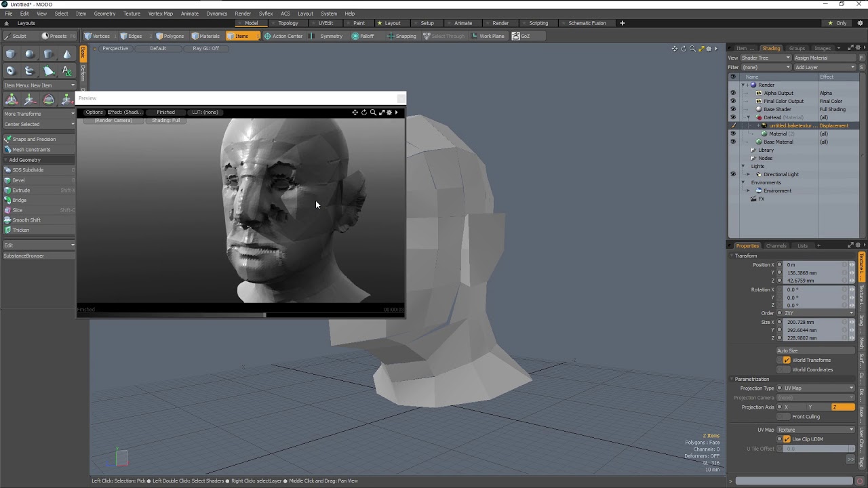
Task: Choose the Bridge tool
Action: [39, 200]
